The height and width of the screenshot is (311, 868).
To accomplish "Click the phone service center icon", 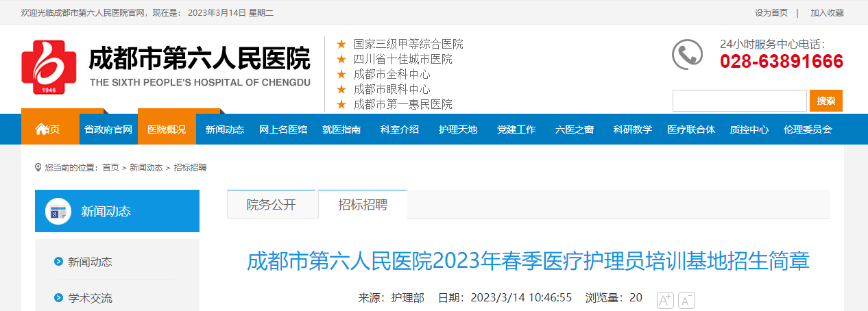I will (x=687, y=54).
